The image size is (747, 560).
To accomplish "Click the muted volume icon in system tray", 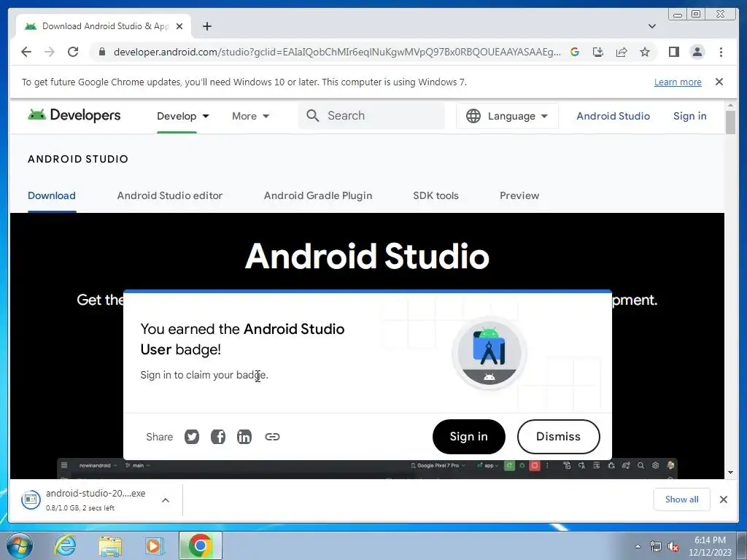I will click(x=673, y=546).
